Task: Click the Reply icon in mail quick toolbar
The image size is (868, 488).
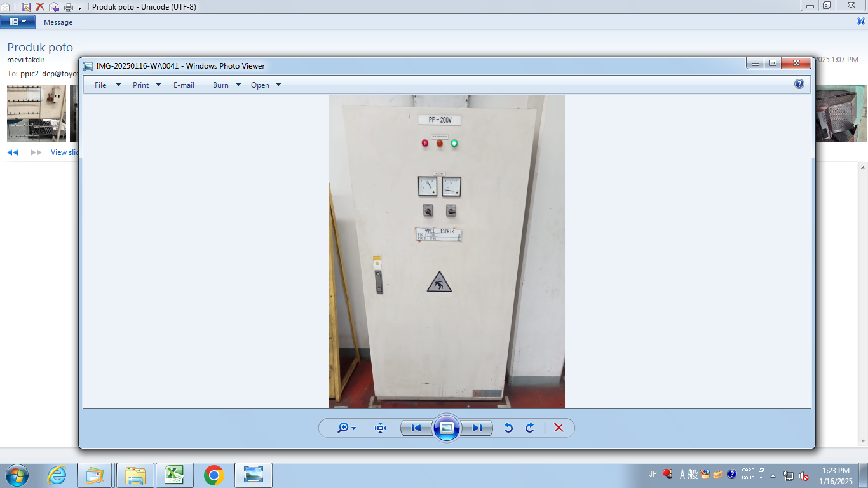Action: (54, 6)
